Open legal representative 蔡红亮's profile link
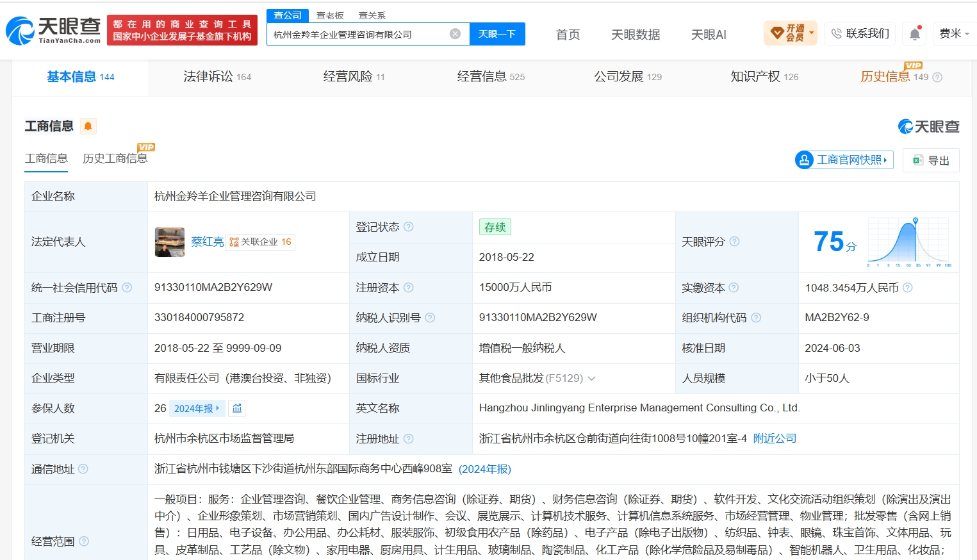 pyautogui.click(x=208, y=242)
